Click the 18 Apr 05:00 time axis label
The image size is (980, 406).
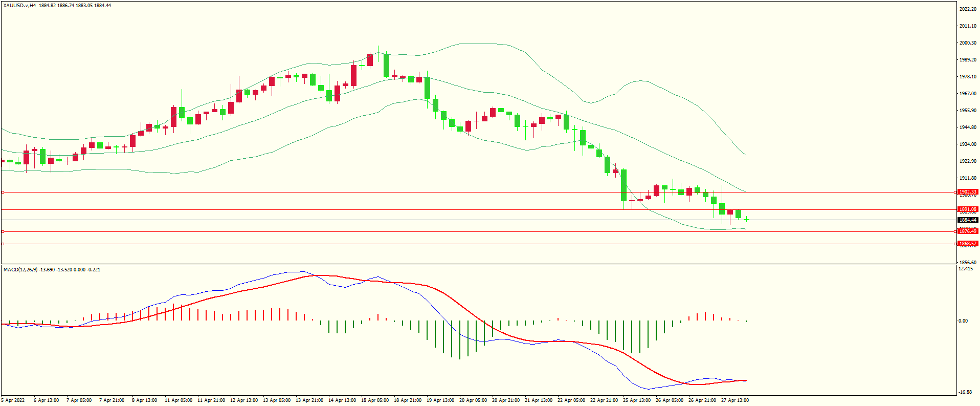(x=375, y=400)
